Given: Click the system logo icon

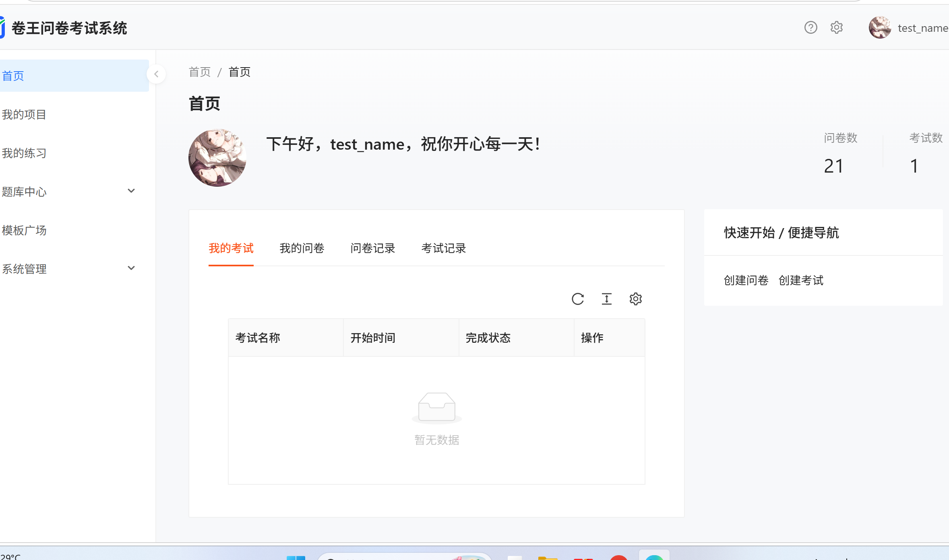Looking at the screenshot, I should (x=2, y=28).
